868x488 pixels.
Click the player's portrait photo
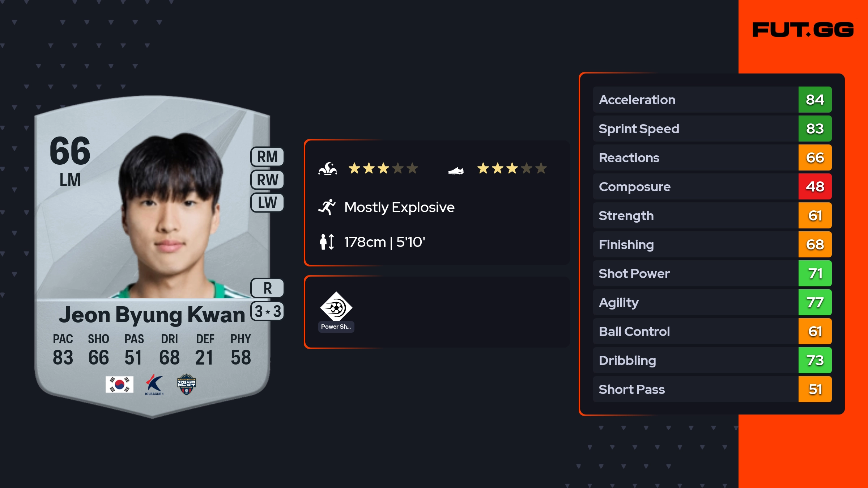pyautogui.click(x=170, y=217)
